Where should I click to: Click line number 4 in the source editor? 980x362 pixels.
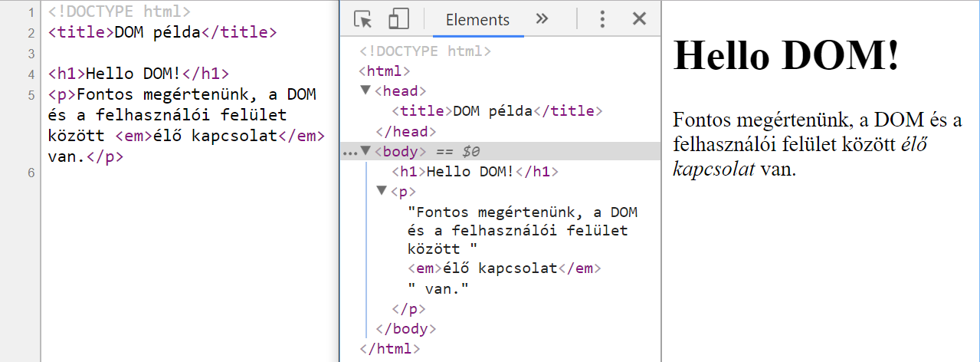pyautogui.click(x=31, y=74)
